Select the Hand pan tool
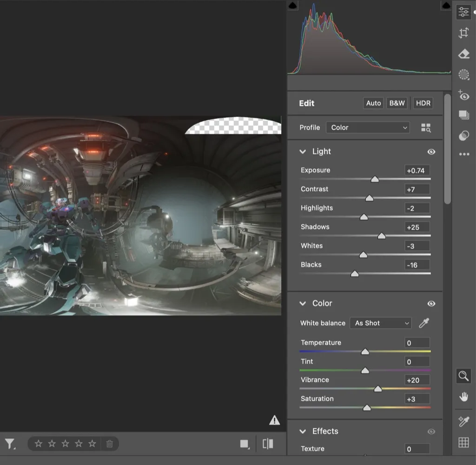This screenshot has height=465, width=476. [x=463, y=397]
